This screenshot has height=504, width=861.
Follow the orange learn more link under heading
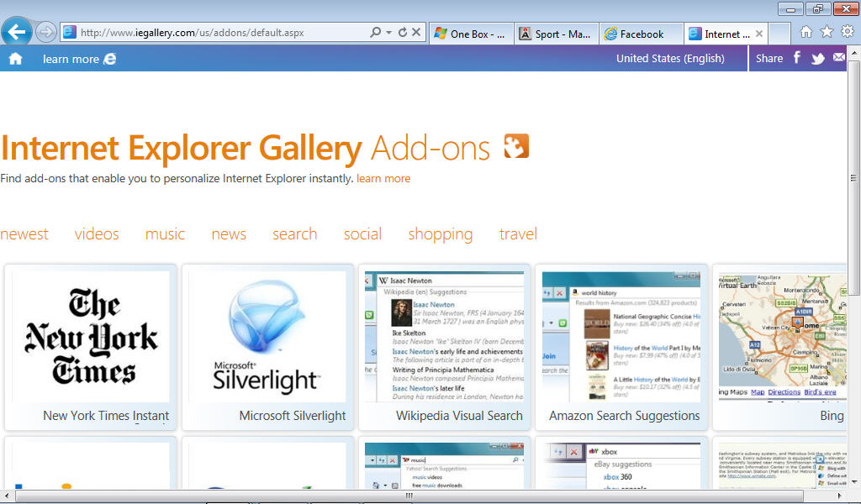pos(383,178)
